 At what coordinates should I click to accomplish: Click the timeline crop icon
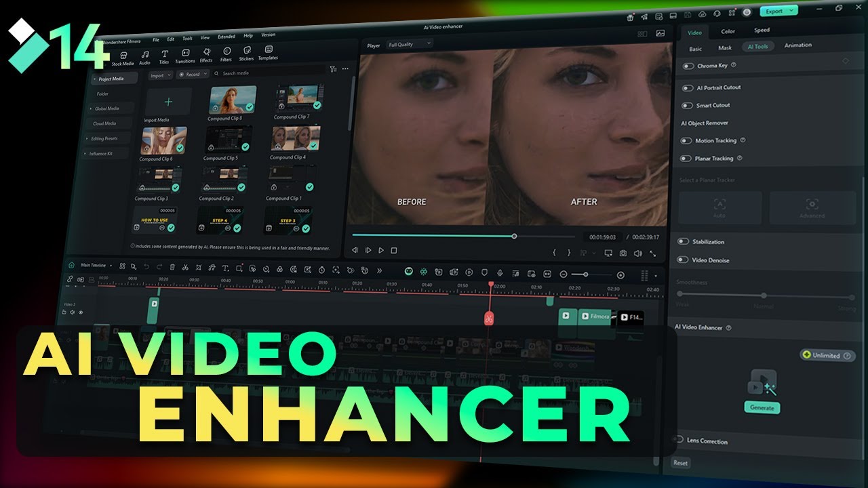pos(198,268)
